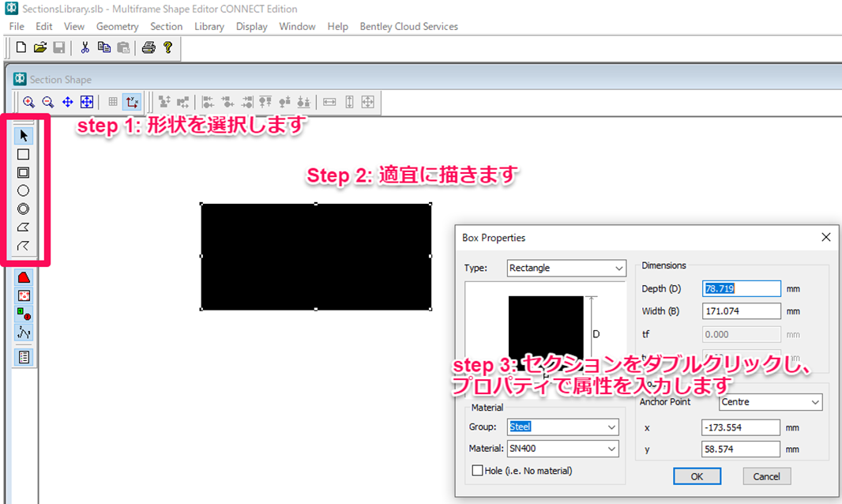Click the Box Properties dialog title
The width and height of the screenshot is (842, 504).
coord(494,238)
